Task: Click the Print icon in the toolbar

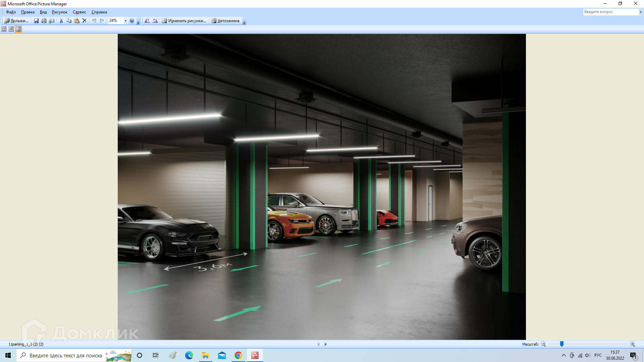Action: 44,21
